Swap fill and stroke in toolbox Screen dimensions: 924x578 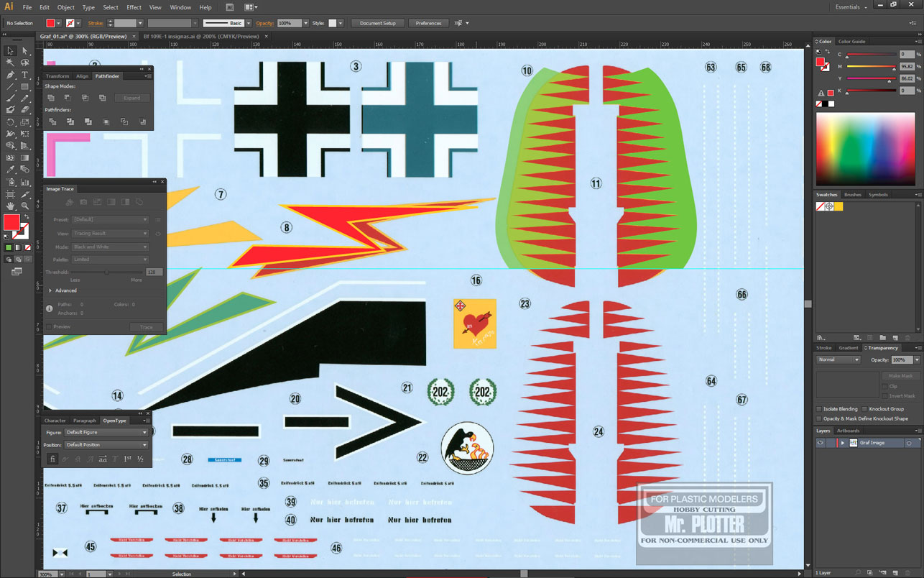[26, 216]
